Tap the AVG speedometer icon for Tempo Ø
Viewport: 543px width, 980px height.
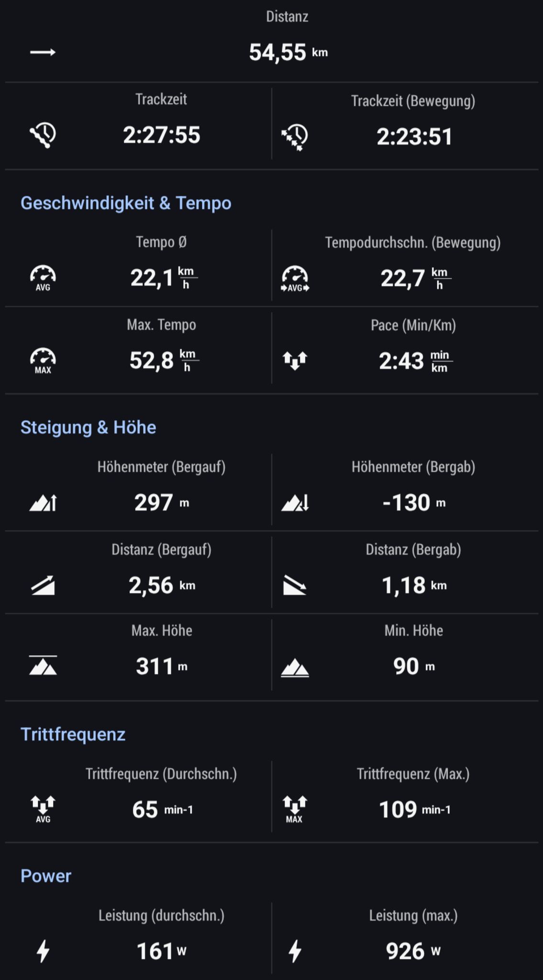click(x=43, y=278)
